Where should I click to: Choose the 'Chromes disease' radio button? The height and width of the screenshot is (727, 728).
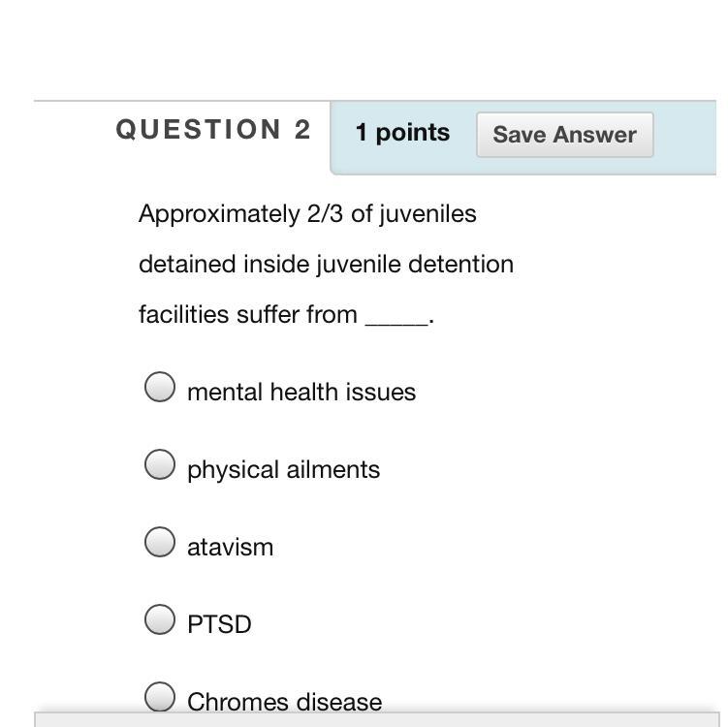click(160, 696)
